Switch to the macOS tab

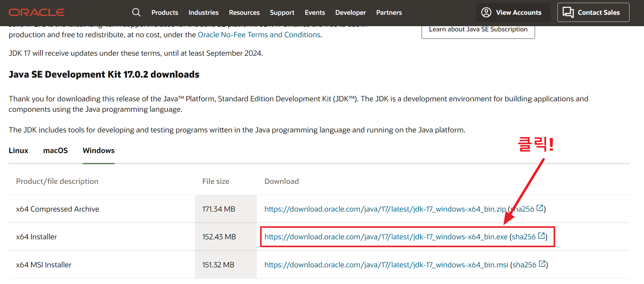[x=55, y=151]
